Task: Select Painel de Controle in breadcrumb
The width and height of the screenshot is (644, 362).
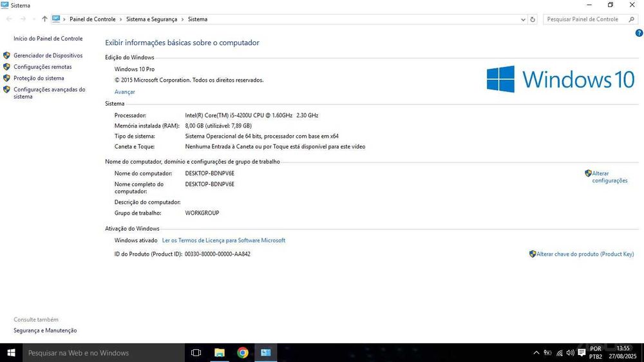Action: click(92, 19)
